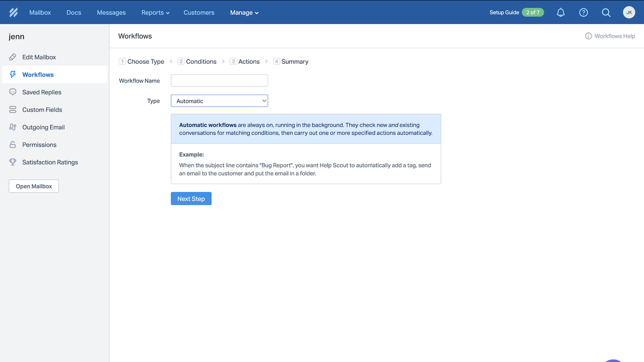
Task: Click the Workflows Help info icon
Action: click(x=588, y=36)
